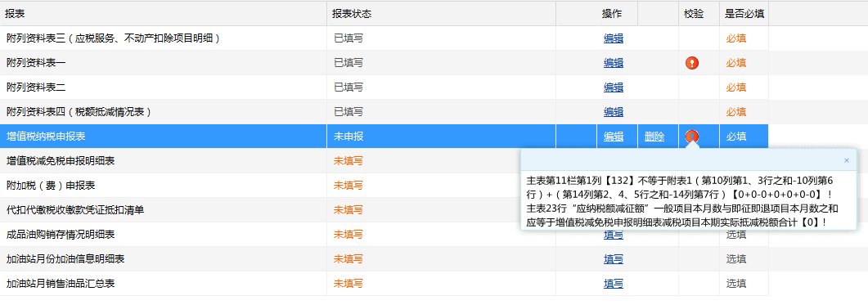Image resolution: width=868 pixels, height=305 pixels.
Task: Click validation warning icon for 附列资料表一
Action: 691,63
